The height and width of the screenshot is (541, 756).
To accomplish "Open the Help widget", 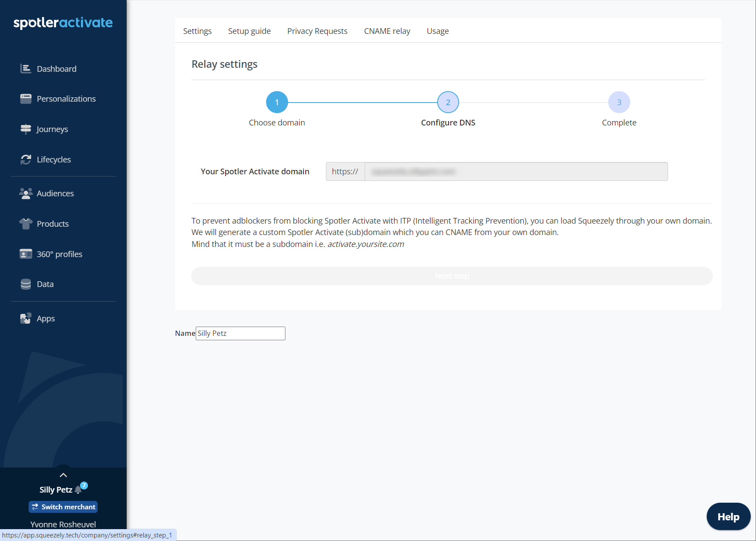I will click(728, 517).
